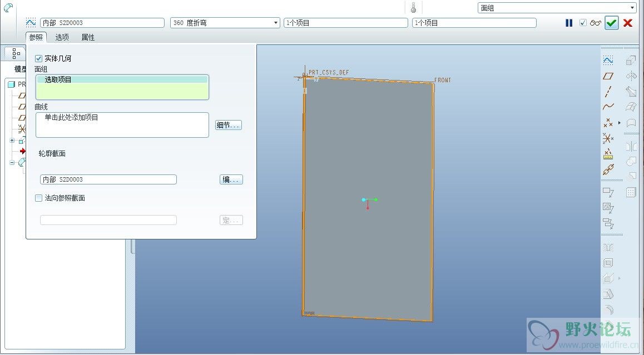Accept the feature with the green checkmark

[612, 23]
